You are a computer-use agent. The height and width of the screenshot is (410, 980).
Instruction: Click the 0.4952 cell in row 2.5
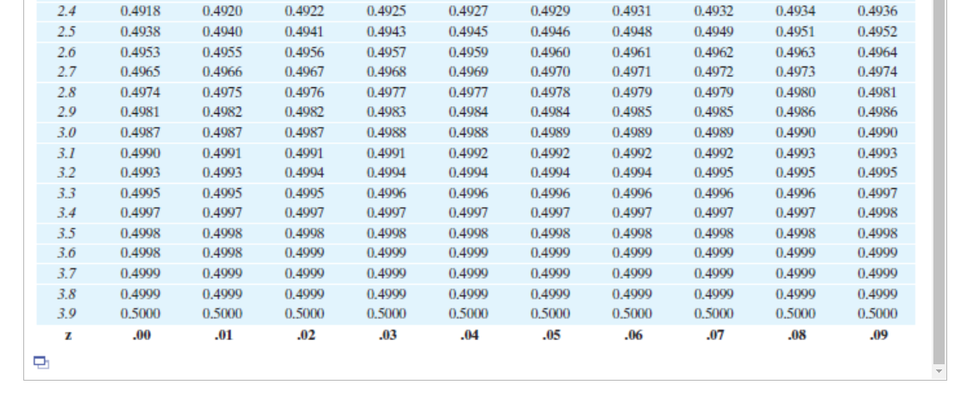[877, 32]
